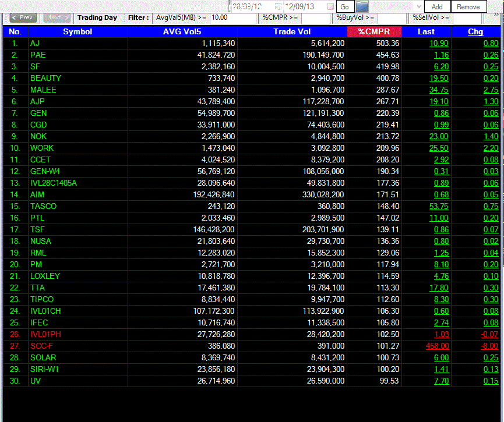The width and height of the screenshot is (504, 422).
Task: Open SCC-F last price 458.00 link
Action: (437, 346)
